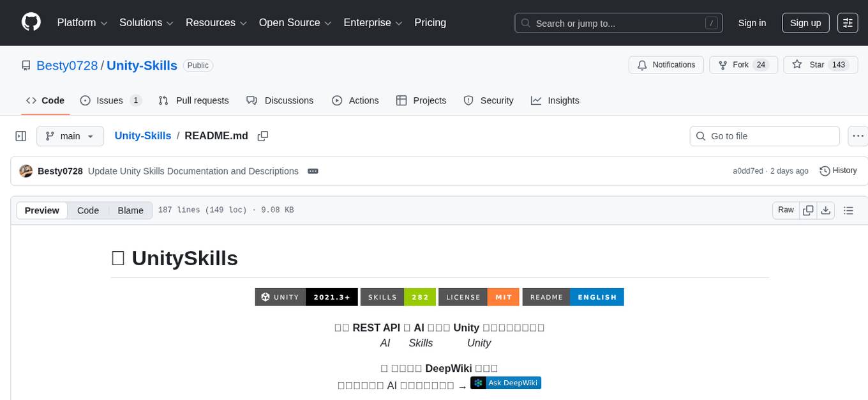Click the Sign up button

pos(805,22)
